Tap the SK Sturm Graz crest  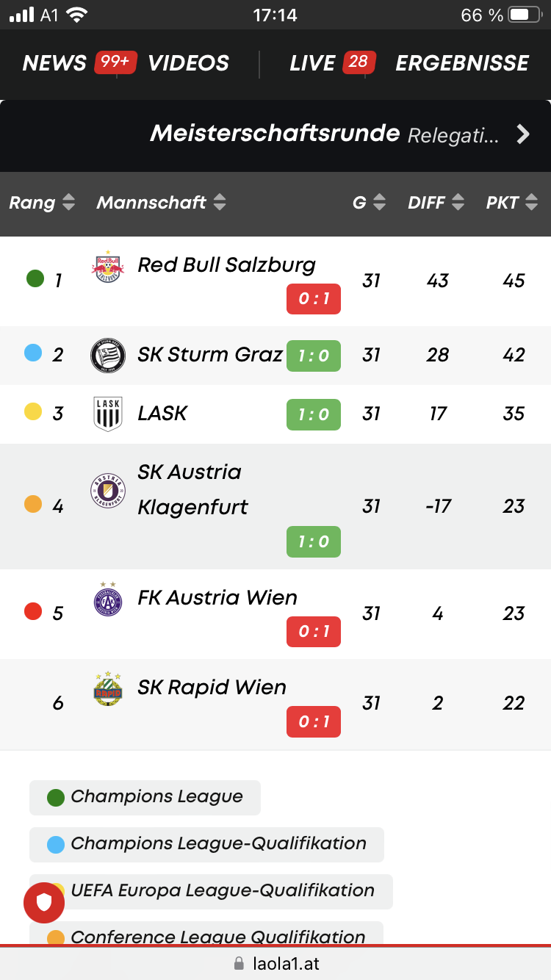pos(107,355)
